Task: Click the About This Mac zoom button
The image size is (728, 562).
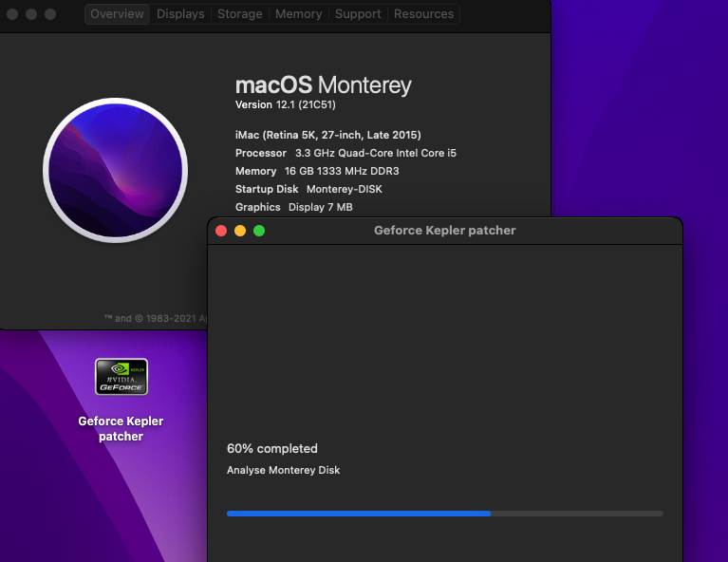Action: click(x=50, y=14)
